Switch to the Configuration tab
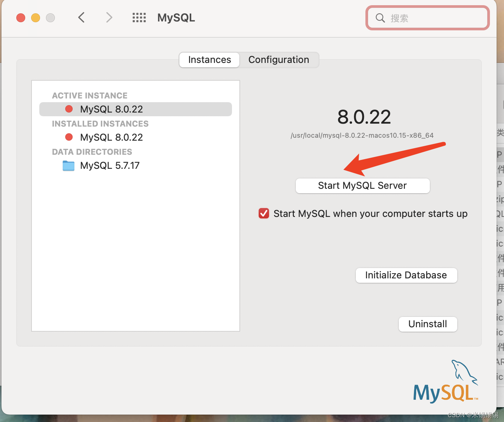Viewport: 504px width, 422px height. 279,60
